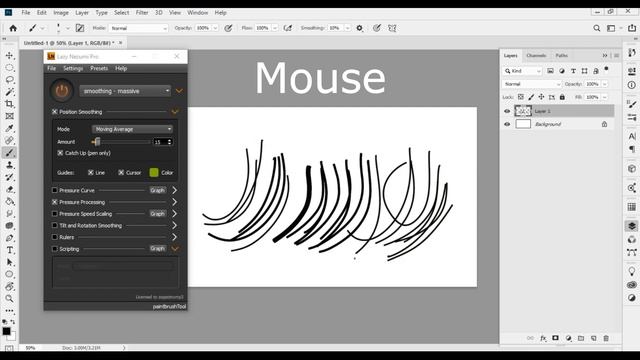This screenshot has height=360, width=640.
Task: Open the Moving Average mode dropdown
Action: pyautogui.click(x=132, y=129)
